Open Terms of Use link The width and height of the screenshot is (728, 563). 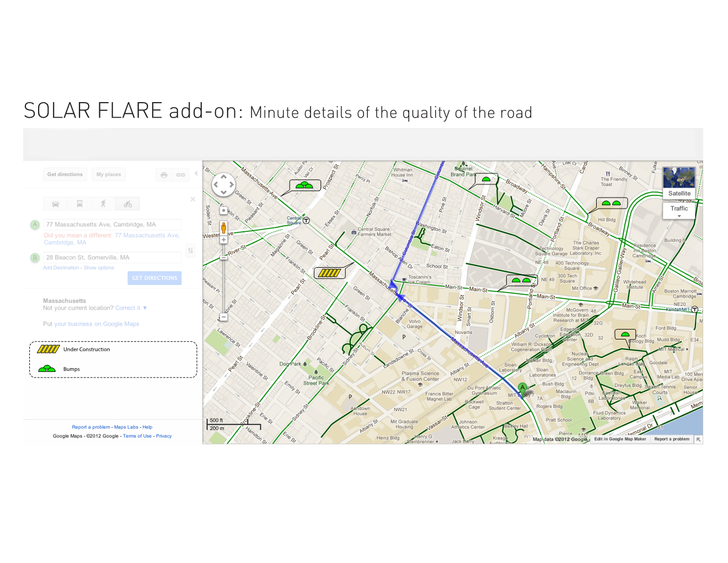tap(137, 436)
